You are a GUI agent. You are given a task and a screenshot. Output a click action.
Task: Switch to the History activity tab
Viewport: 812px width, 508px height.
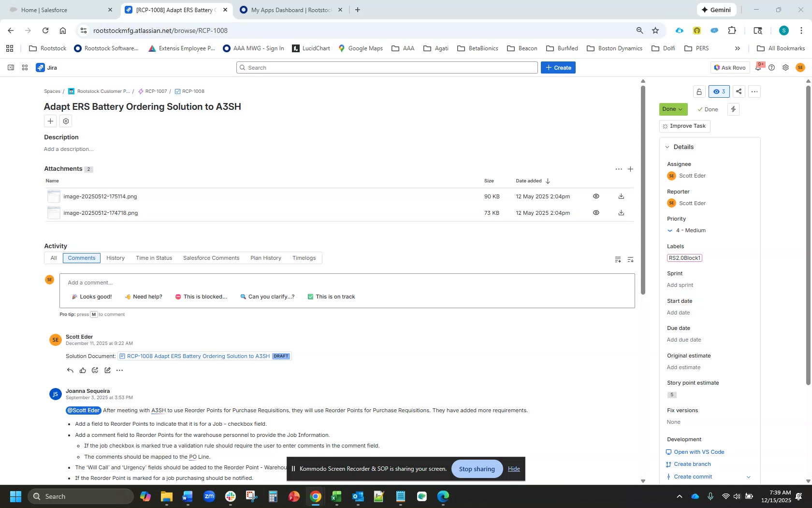click(x=116, y=258)
